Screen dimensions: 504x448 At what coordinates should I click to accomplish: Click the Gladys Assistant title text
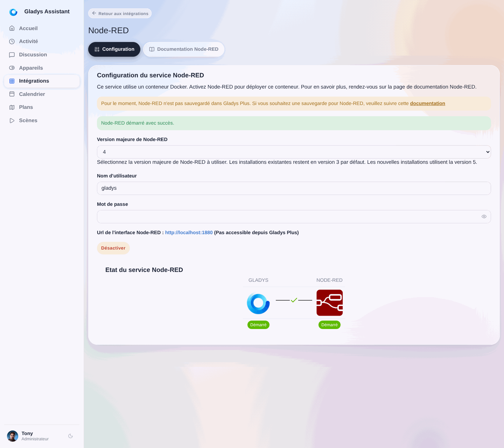tap(47, 12)
